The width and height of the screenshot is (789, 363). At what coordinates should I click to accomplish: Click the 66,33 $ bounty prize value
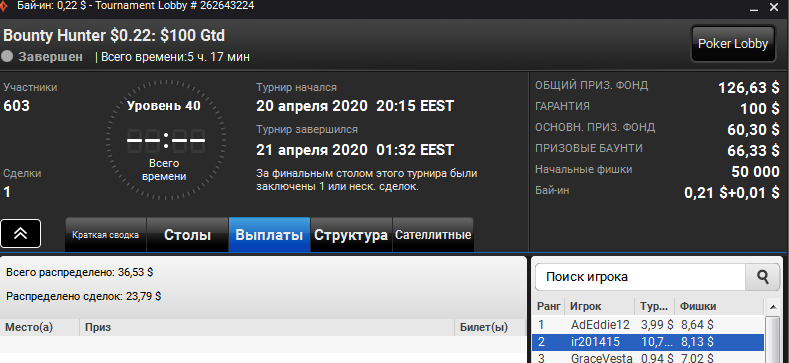pyautogui.click(x=753, y=151)
